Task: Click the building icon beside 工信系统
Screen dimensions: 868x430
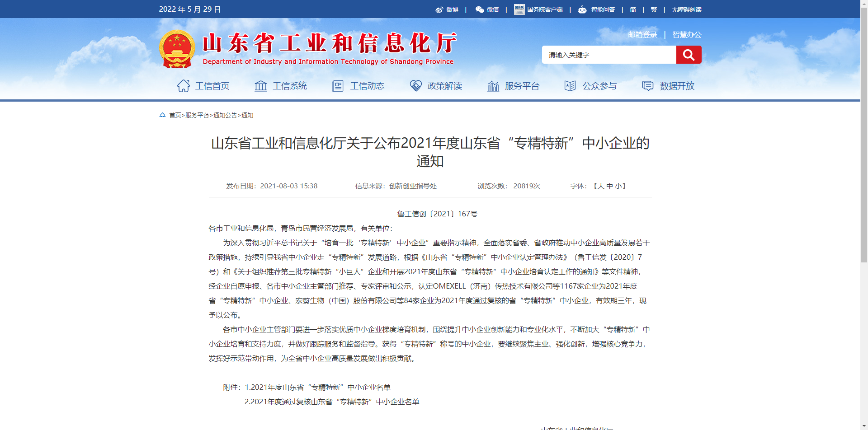Action: (x=261, y=86)
